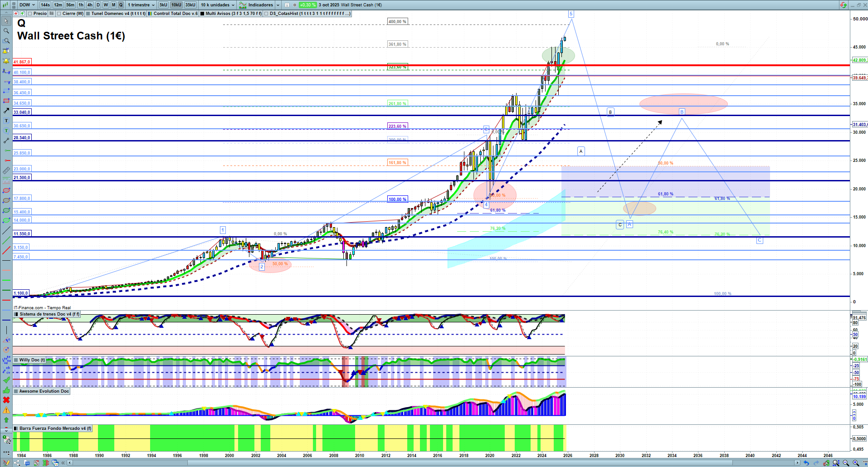This screenshot has height=467, width=868.
Task: Toggle the Cierre (W) checkbox
Action: point(59,14)
